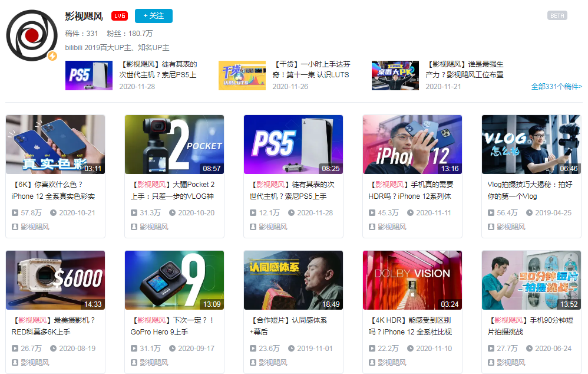Click the 影视飓风 uploader name under 90分钟短片 card
The width and height of the screenshot is (588, 374).
coord(511,362)
